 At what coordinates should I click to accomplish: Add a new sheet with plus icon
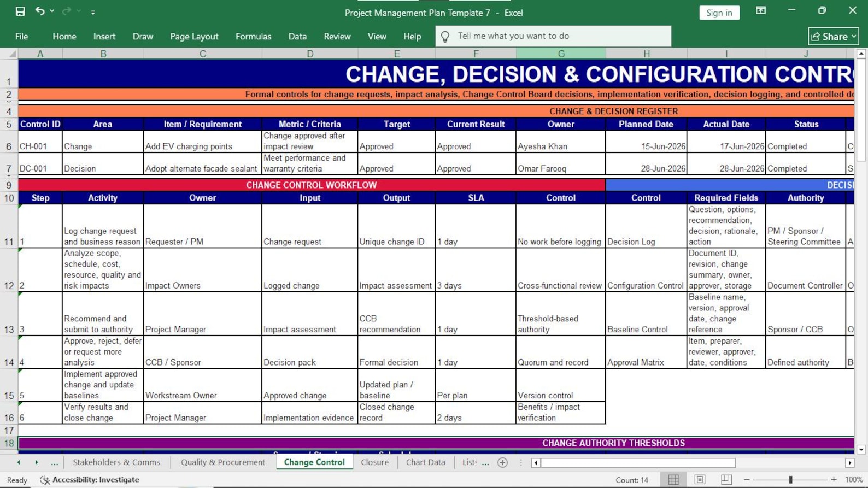coord(503,463)
